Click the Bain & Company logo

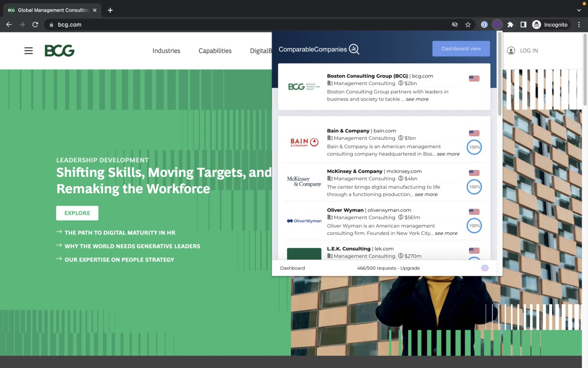(x=304, y=143)
